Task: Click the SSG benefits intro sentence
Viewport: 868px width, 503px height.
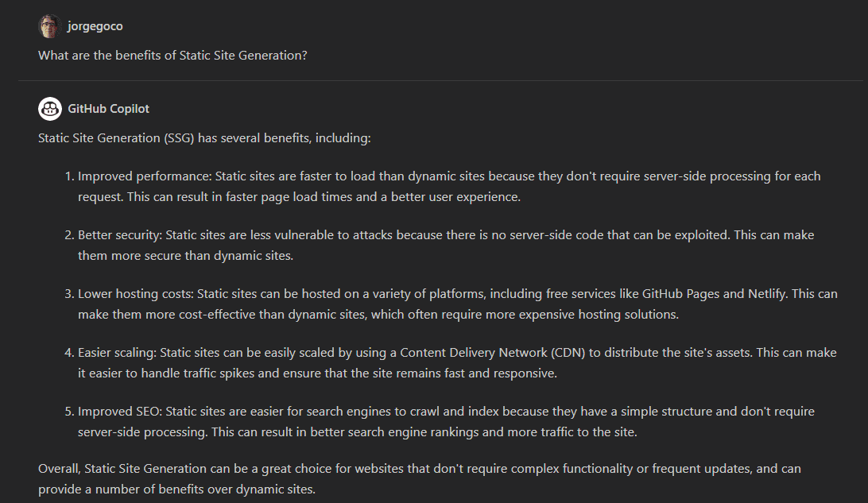Action: point(204,137)
